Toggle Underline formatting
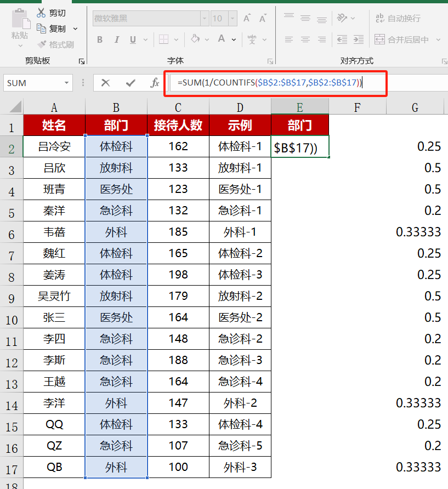 click(x=133, y=39)
